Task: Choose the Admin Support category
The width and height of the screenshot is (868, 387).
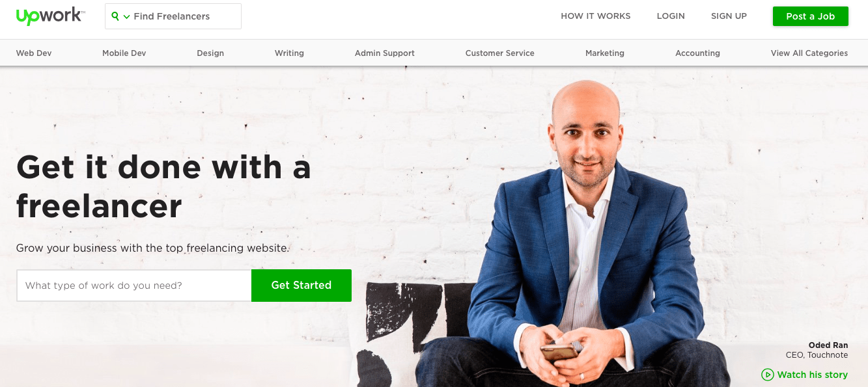Action: (x=385, y=53)
